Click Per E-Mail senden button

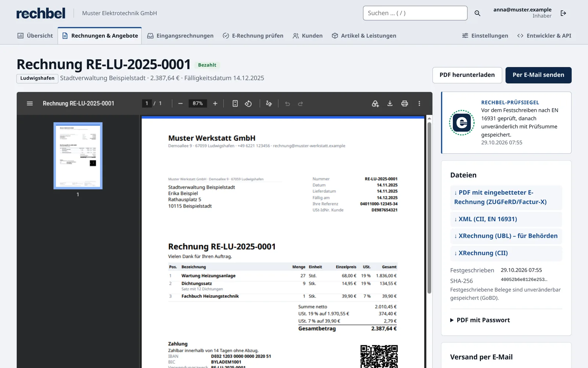[x=538, y=75]
